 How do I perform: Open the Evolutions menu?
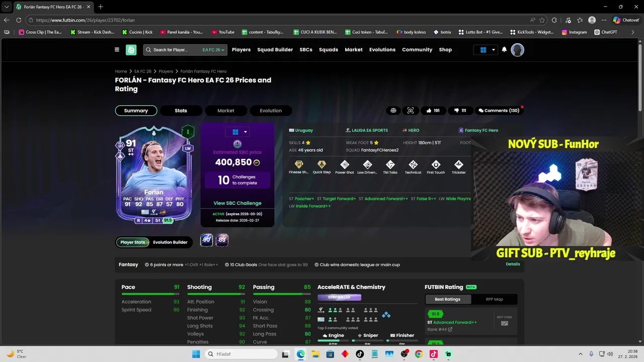pyautogui.click(x=382, y=50)
